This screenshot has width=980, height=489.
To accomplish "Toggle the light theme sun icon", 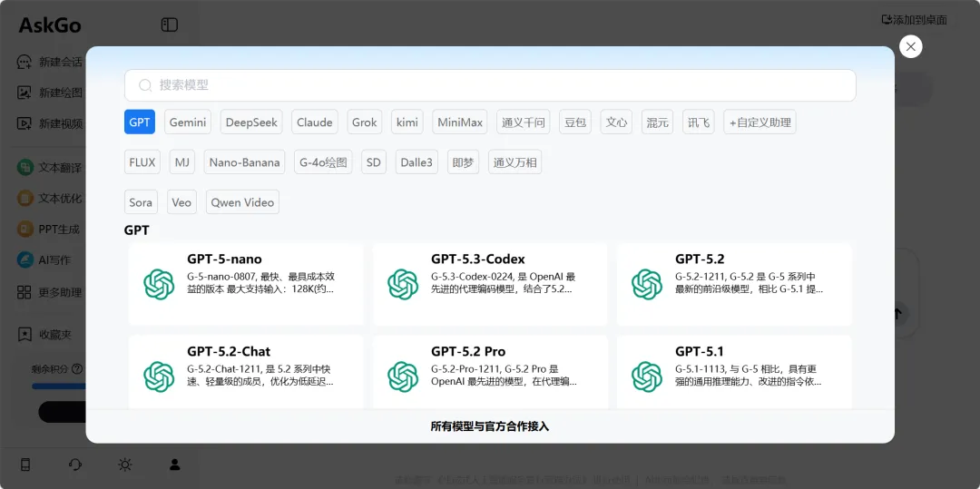I will pyautogui.click(x=125, y=465).
